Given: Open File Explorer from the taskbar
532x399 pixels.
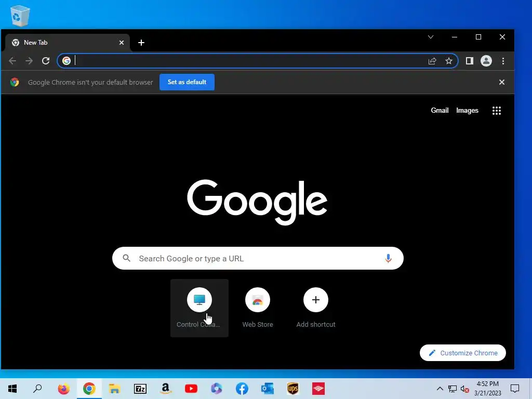Looking at the screenshot, I should click(x=115, y=389).
